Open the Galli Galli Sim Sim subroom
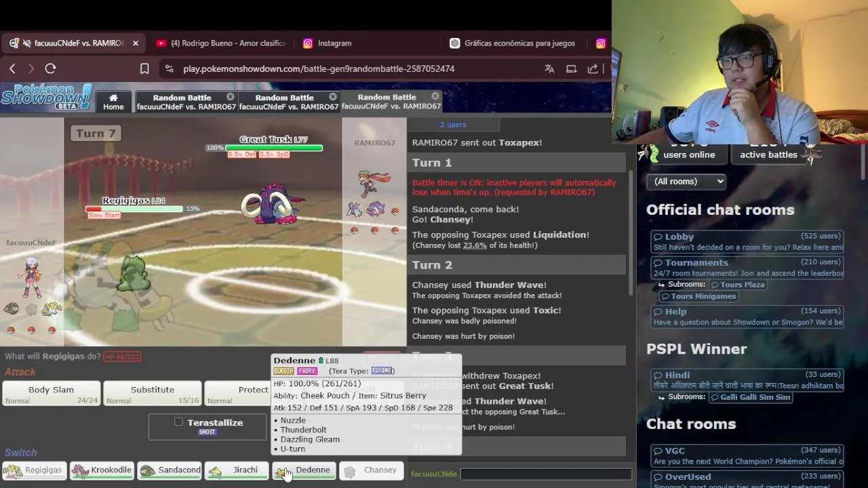Viewport: 868px width, 488px height. pos(749,397)
